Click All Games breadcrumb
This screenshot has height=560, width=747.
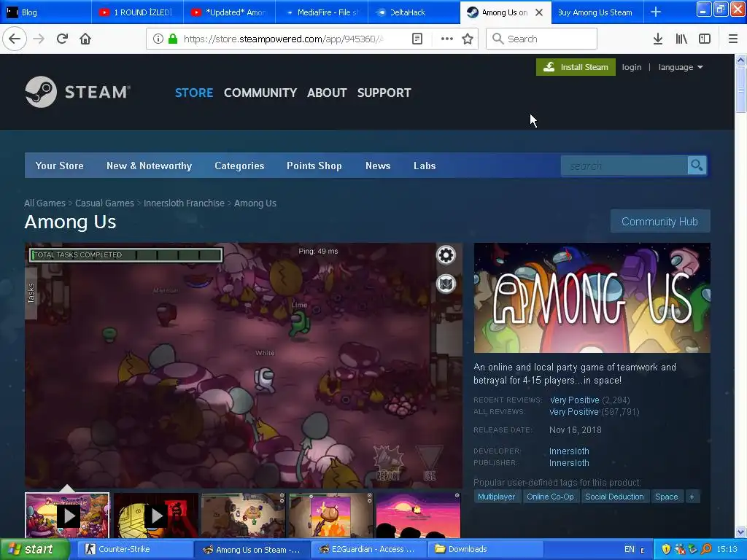click(x=44, y=203)
